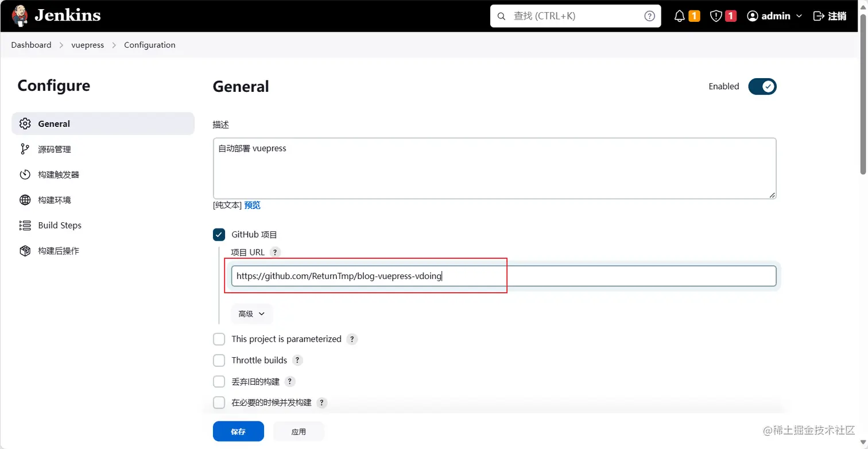Screen dimensions: 868x449
Task: Expand chevron after Dashboard breadcrumb
Action: point(61,45)
